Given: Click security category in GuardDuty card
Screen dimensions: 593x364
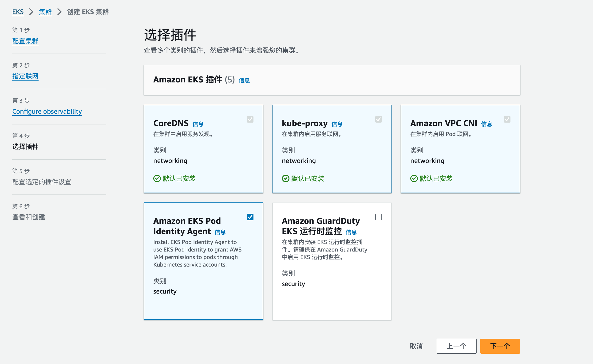Looking at the screenshot, I should coord(293,284).
